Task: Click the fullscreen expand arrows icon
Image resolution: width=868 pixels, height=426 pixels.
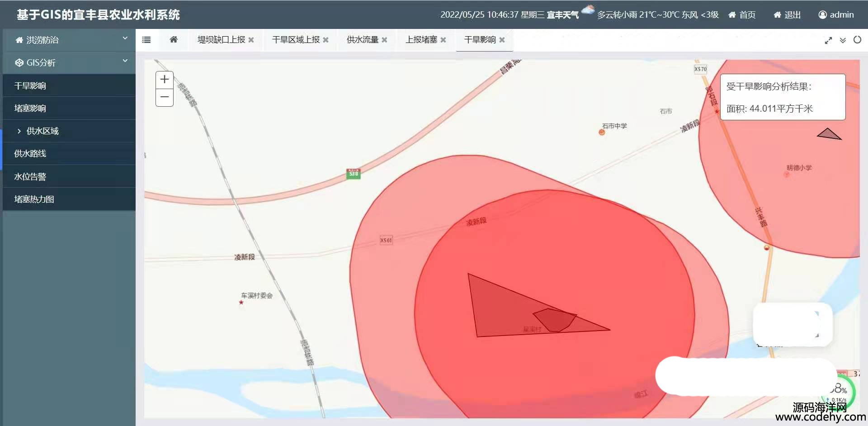Action: pos(828,40)
